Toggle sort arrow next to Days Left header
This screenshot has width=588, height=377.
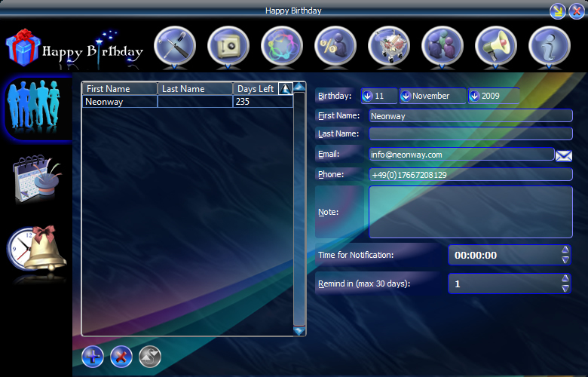(x=286, y=89)
